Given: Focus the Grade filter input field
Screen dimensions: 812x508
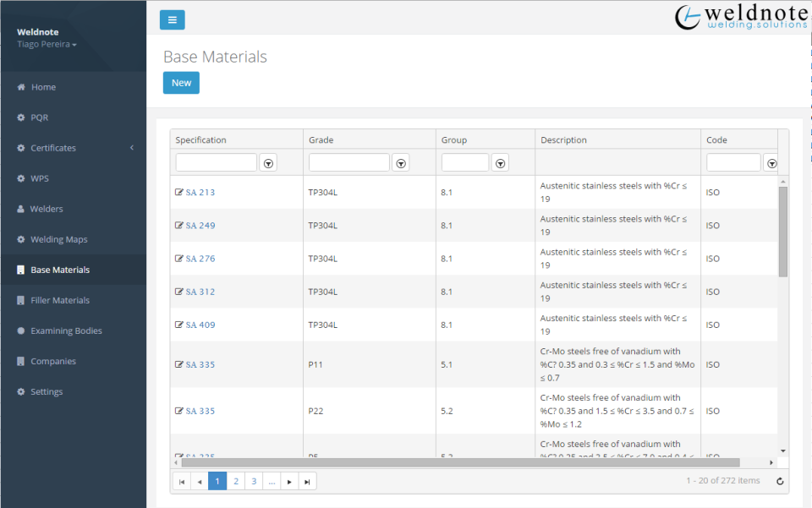Looking at the screenshot, I should pos(349,162).
